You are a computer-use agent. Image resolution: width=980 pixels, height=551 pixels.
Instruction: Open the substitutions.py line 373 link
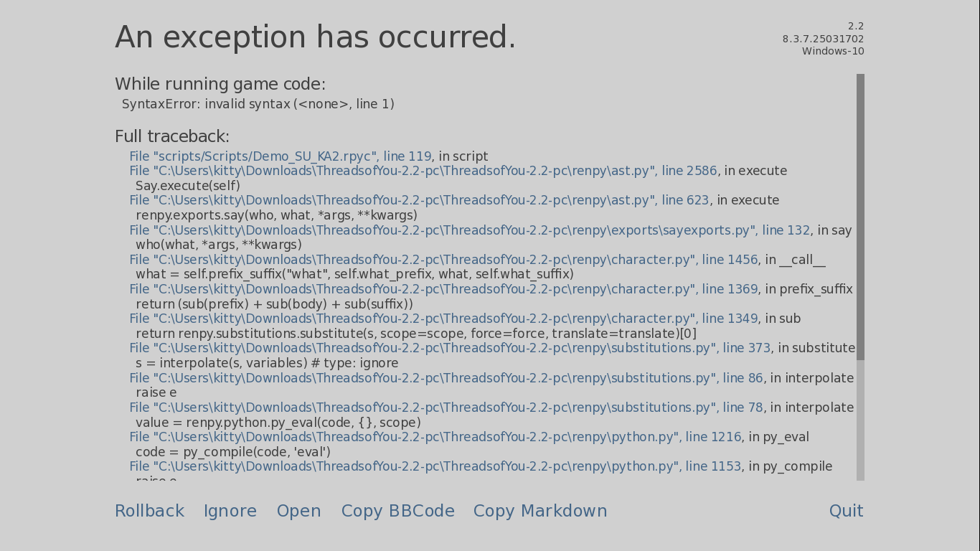[449, 348]
